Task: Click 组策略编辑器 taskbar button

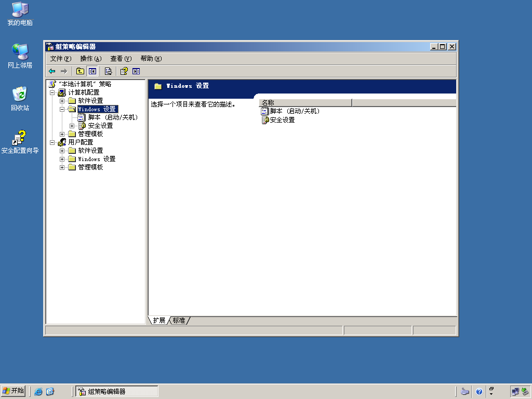Action: point(117,392)
